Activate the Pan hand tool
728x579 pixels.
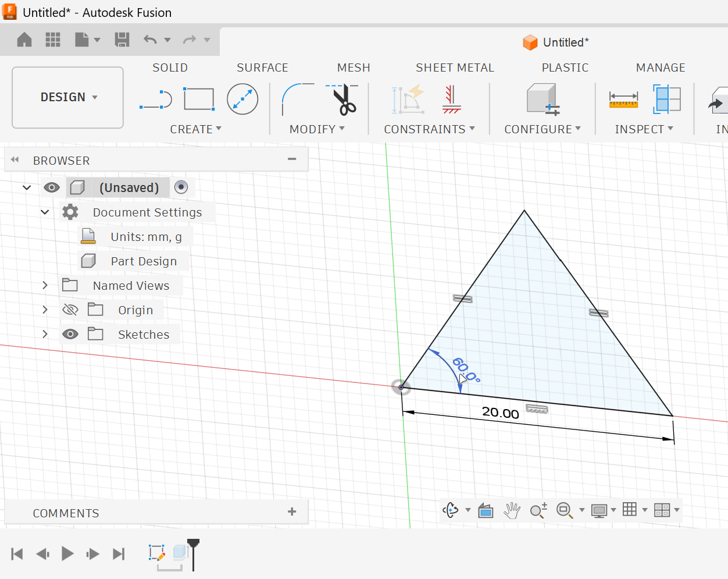click(x=512, y=510)
